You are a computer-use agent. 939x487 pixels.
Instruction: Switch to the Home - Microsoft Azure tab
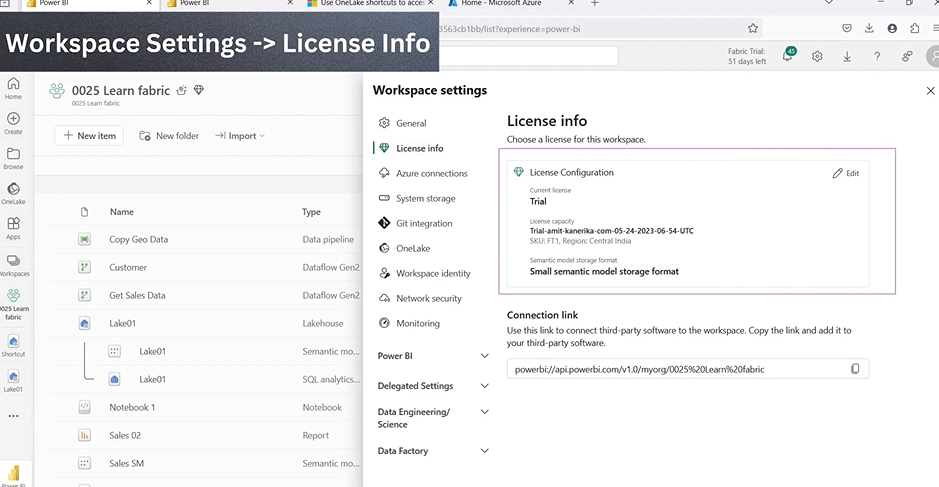click(x=501, y=4)
